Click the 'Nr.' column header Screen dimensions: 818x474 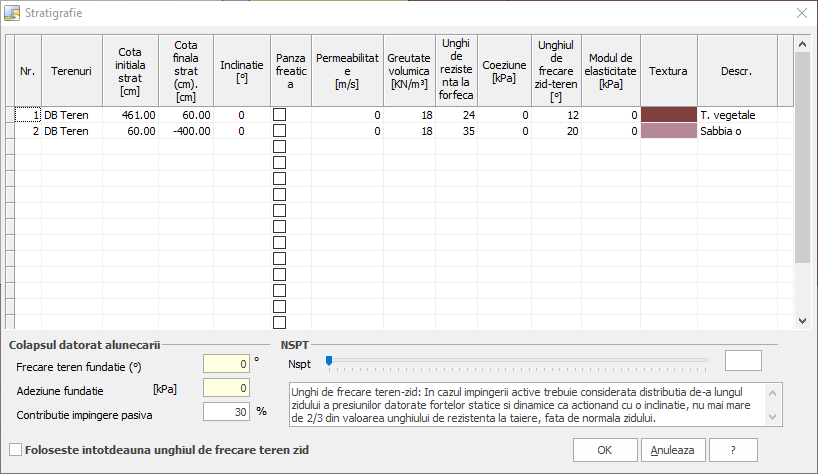coord(28,71)
